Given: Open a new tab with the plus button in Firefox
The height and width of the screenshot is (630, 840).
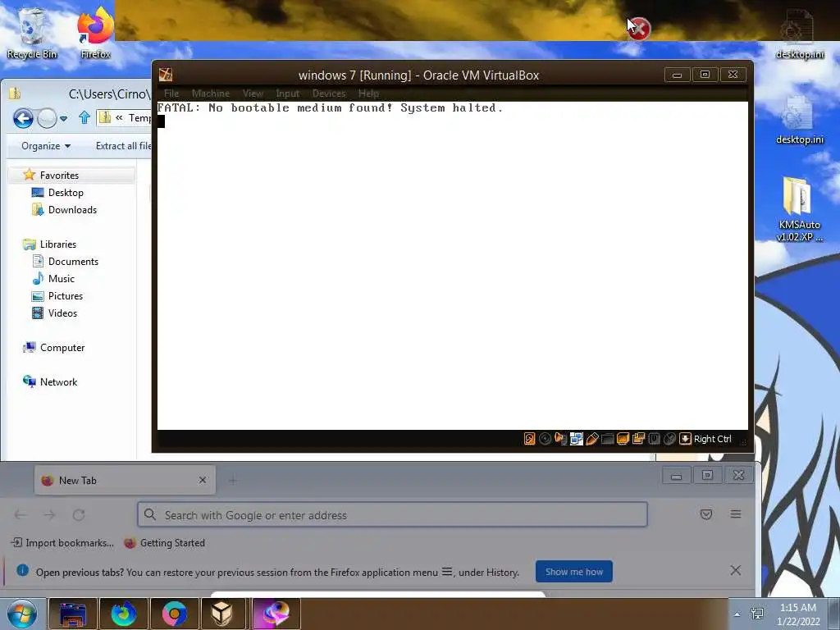Looking at the screenshot, I should 232,481.
